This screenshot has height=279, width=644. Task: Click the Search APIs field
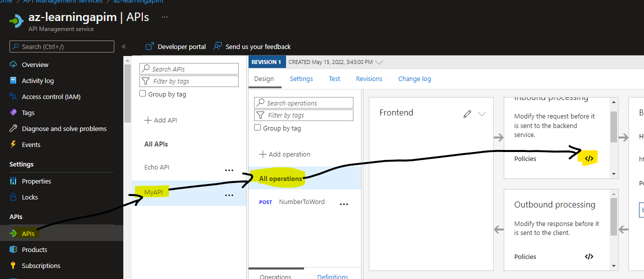189,69
